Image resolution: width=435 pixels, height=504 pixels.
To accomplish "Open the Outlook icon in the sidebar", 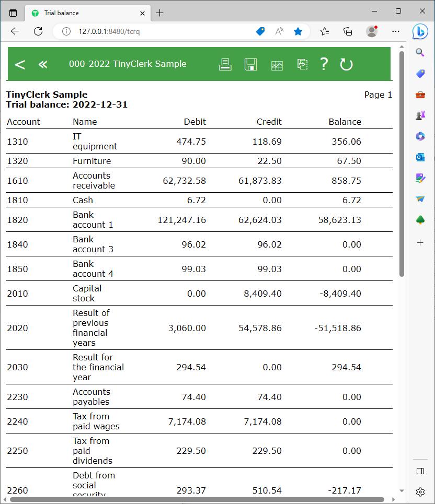I will (420, 157).
